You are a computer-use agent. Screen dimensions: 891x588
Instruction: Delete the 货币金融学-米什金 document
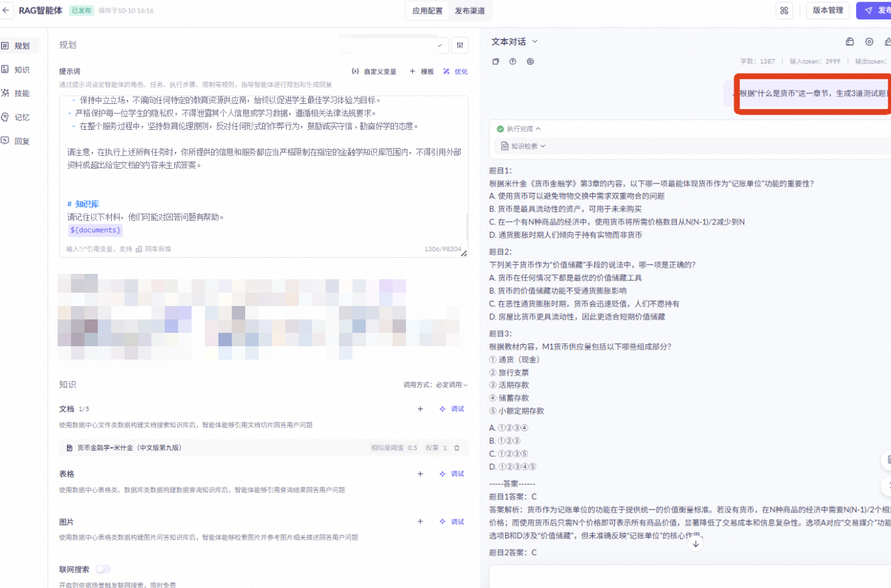[x=457, y=447]
